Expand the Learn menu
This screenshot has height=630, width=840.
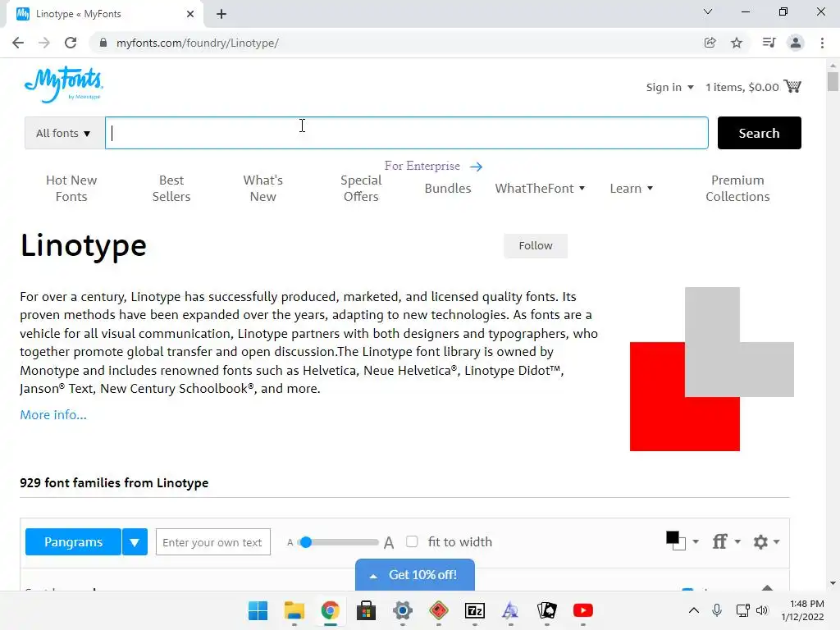coord(632,188)
